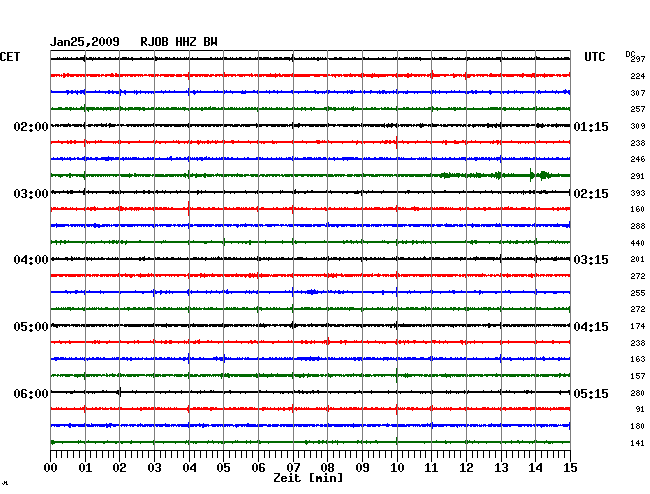The width and height of the screenshot is (650, 494).
Task: Click the black trace spike near 06:00 CET
Action: pyautogui.click(x=119, y=392)
